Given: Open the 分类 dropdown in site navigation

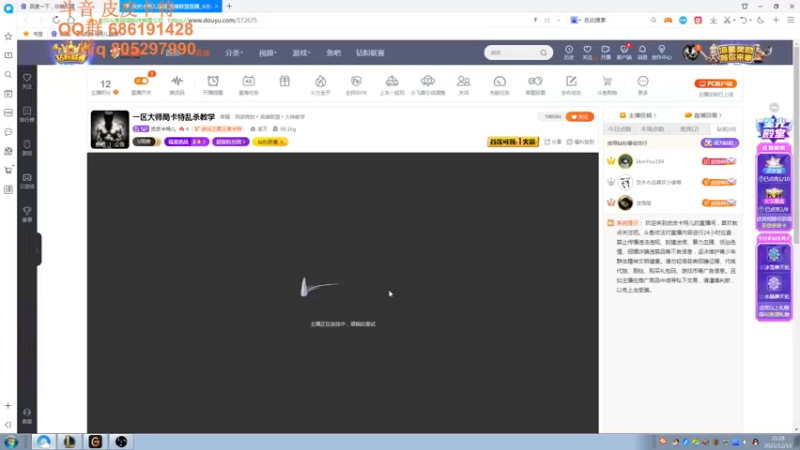Looking at the screenshot, I should (234, 53).
